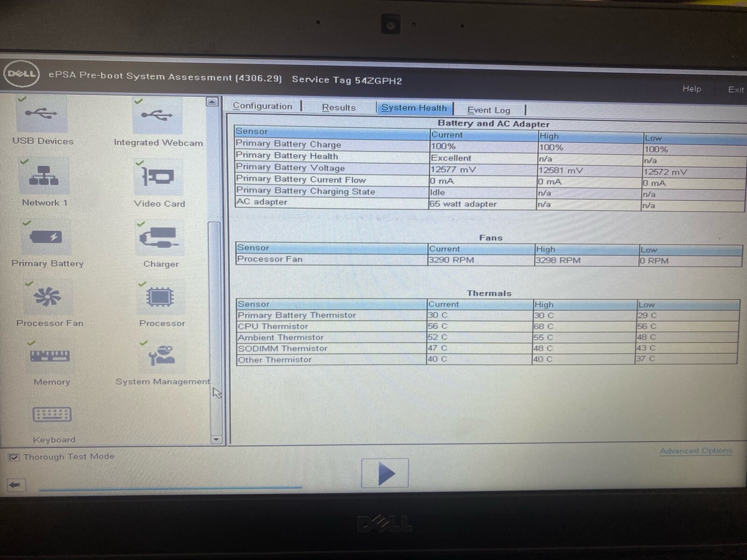
Task: Open the System Health tab
Action: pyautogui.click(x=414, y=108)
